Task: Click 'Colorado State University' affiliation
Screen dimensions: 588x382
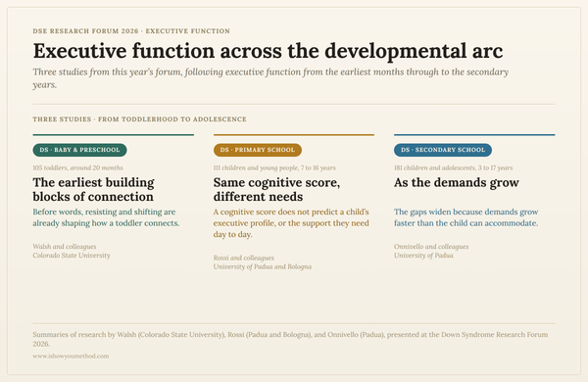Action: (x=72, y=256)
